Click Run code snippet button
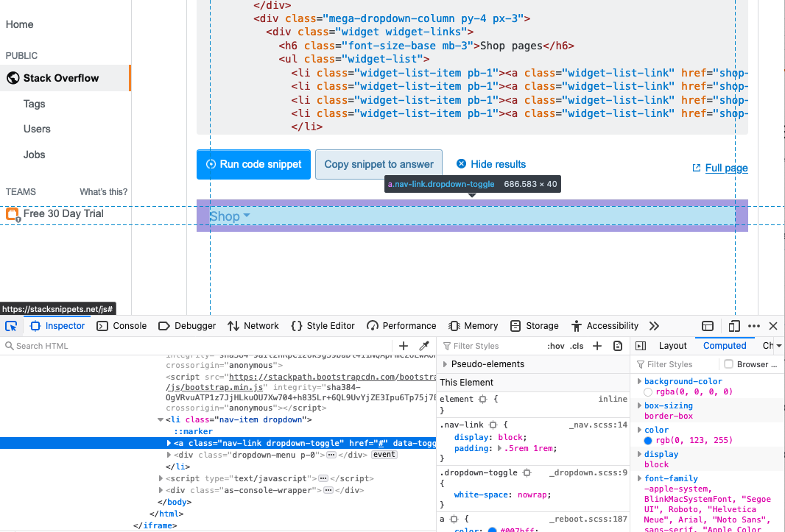 click(253, 164)
